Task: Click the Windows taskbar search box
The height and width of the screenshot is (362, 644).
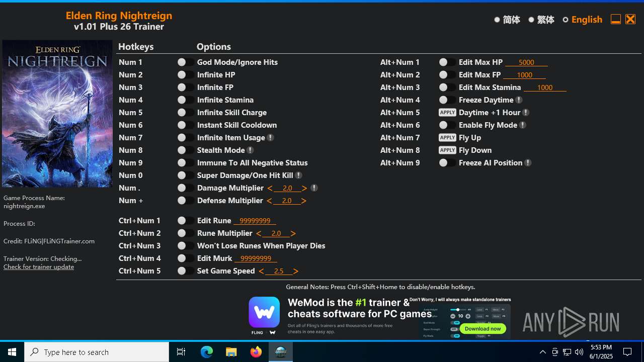Action: coord(97,352)
